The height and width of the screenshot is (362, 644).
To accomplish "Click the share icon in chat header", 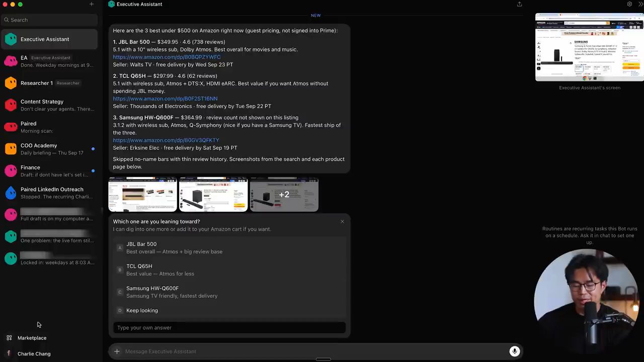I will click(x=519, y=4).
